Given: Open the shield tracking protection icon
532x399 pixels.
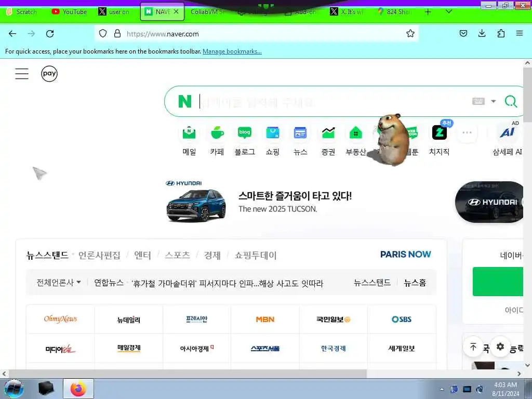Looking at the screenshot, I should tap(103, 33).
